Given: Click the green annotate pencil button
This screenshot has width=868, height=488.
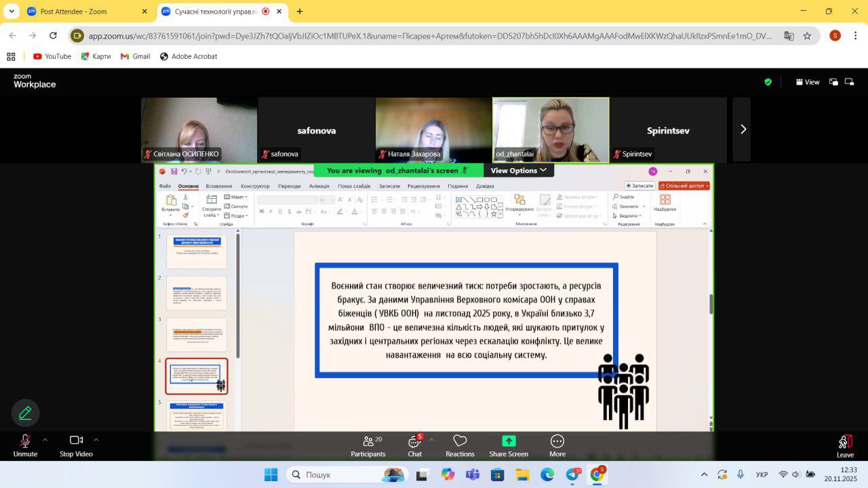Looking at the screenshot, I should (x=26, y=413).
